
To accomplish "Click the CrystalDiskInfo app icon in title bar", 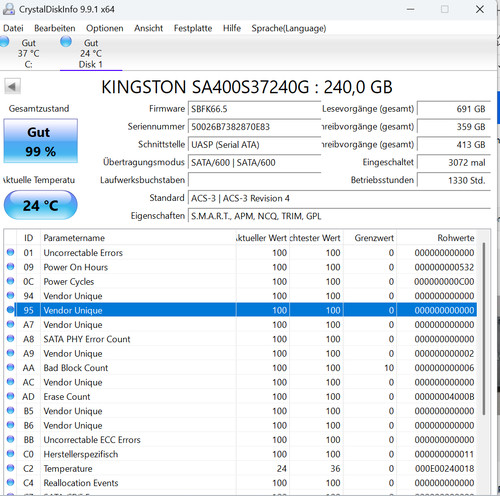I will pos(9,9).
